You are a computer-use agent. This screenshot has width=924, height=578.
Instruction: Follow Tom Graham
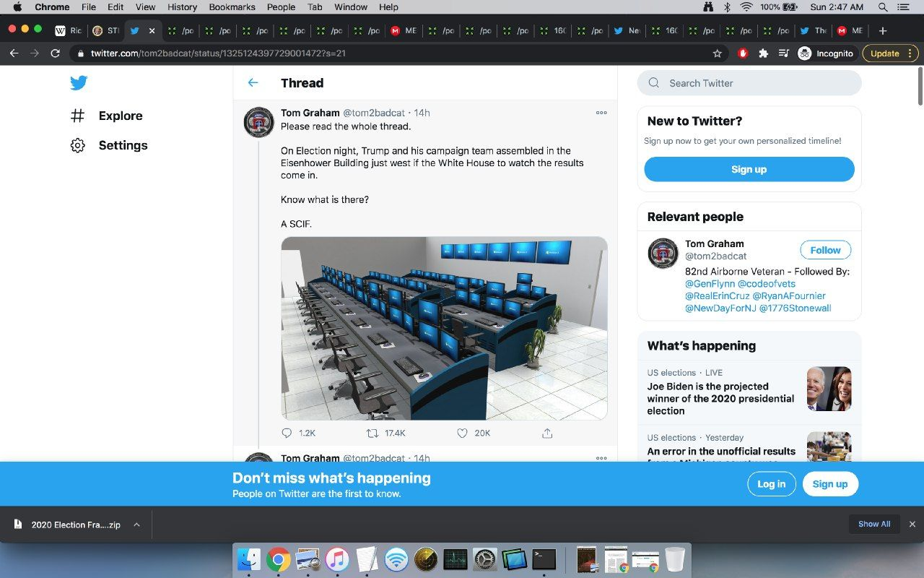click(825, 250)
